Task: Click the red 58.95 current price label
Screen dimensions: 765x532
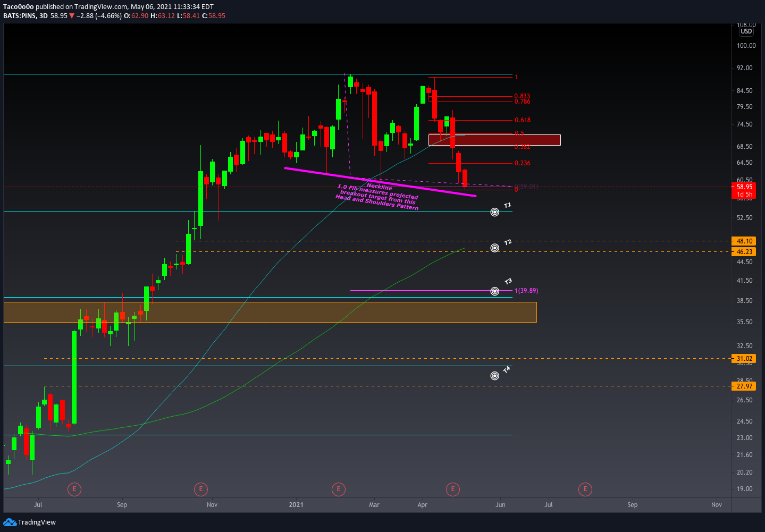Action: tap(744, 187)
